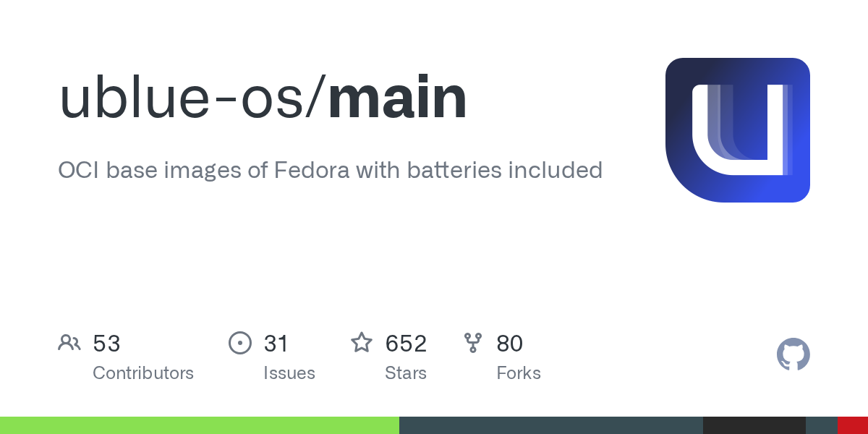This screenshot has width=868, height=434.
Task: Click the issues circle icon
Action: (239, 343)
